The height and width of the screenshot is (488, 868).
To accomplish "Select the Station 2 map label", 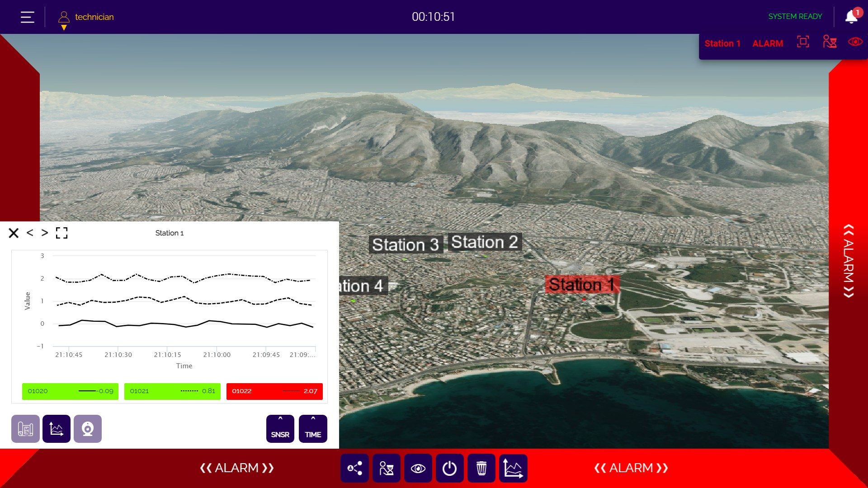I will click(485, 242).
